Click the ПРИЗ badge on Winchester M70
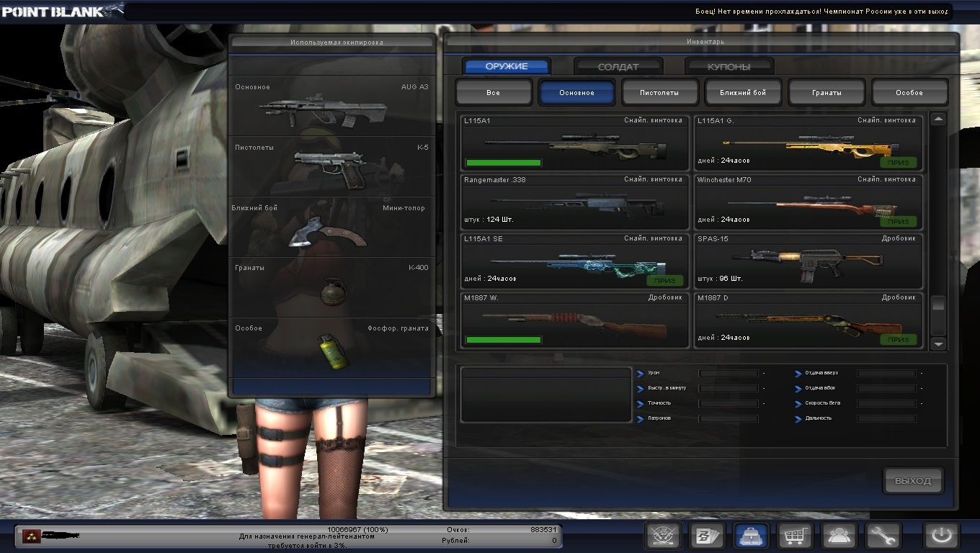 [x=899, y=221]
